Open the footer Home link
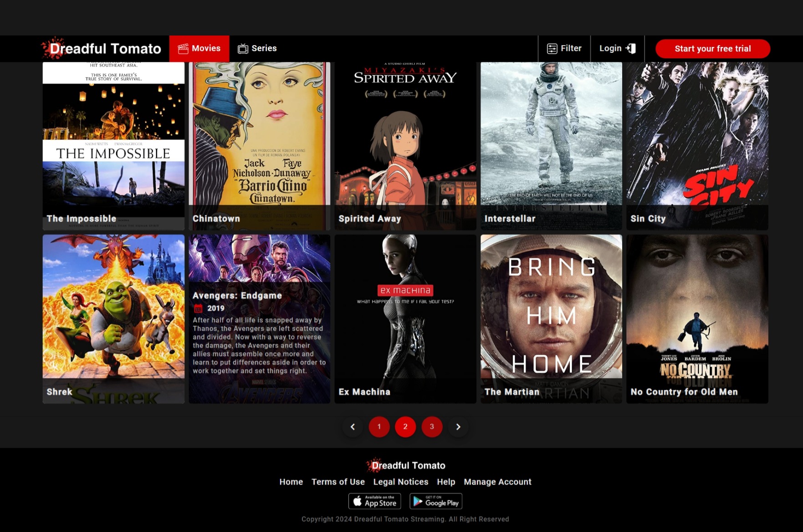Screen dimensions: 803x532 point(291,482)
